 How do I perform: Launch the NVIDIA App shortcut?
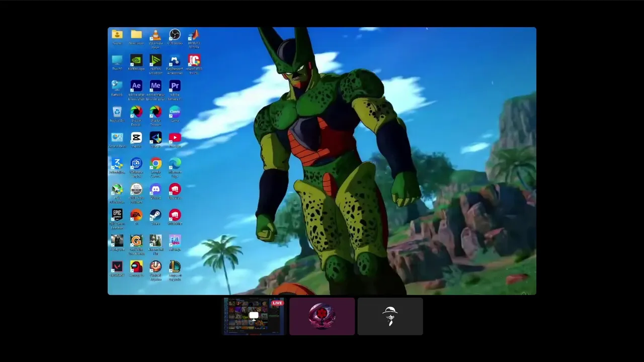click(136, 62)
